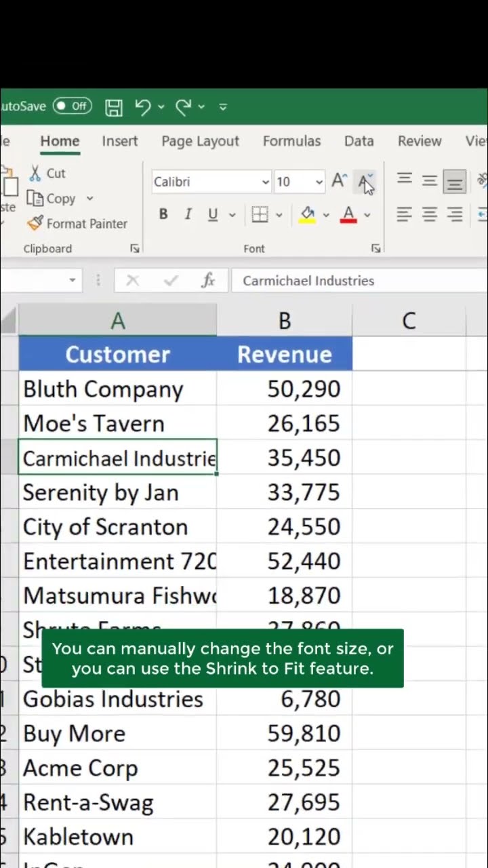Open the Review tab
This screenshot has height=868, width=488.
pyautogui.click(x=420, y=141)
